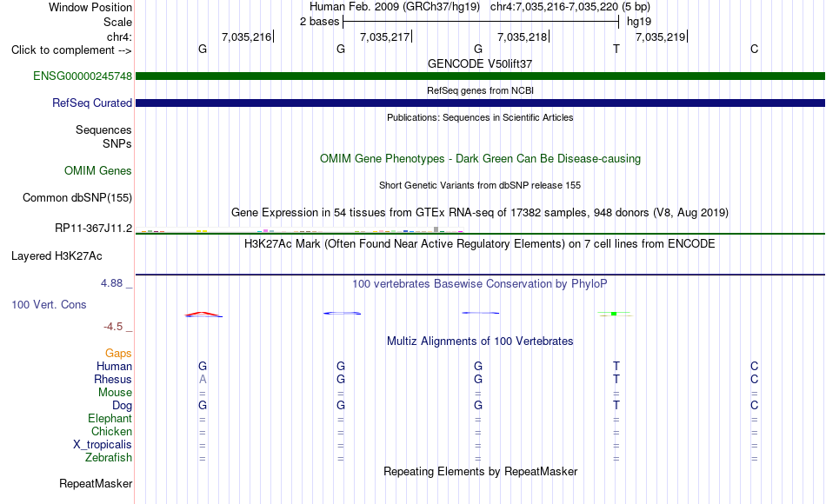Click the Scale label

(117, 22)
